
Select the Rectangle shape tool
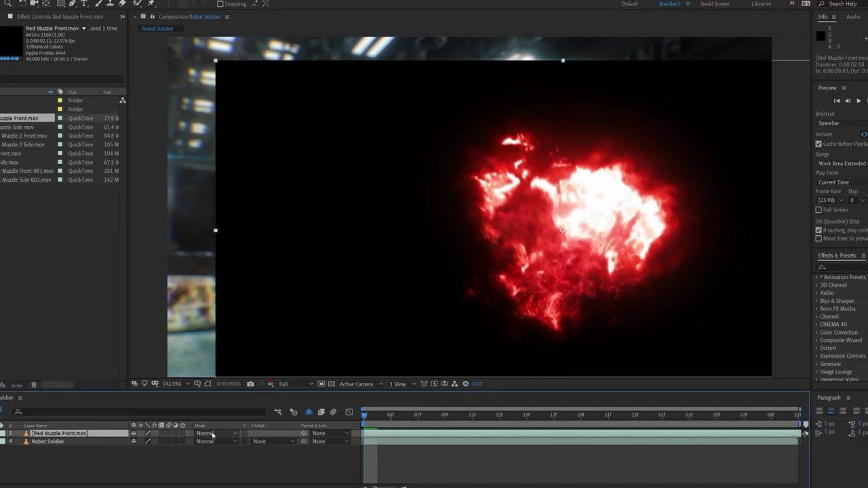(x=60, y=3)
